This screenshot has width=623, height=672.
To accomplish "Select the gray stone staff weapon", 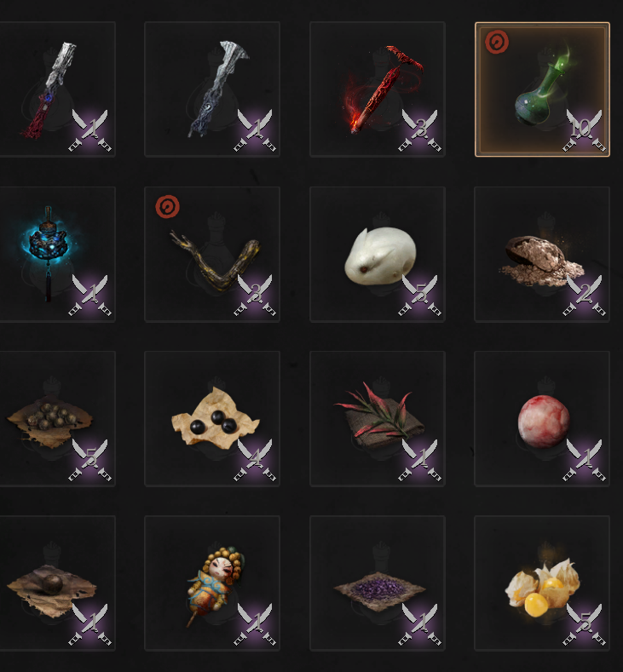I will (212, 89).
